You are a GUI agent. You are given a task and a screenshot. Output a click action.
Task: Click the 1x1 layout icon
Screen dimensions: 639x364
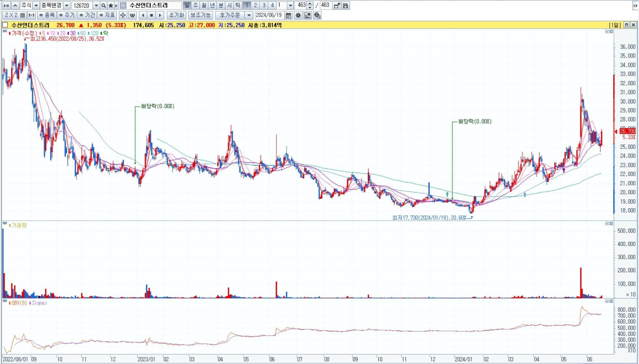pos(31,15)
